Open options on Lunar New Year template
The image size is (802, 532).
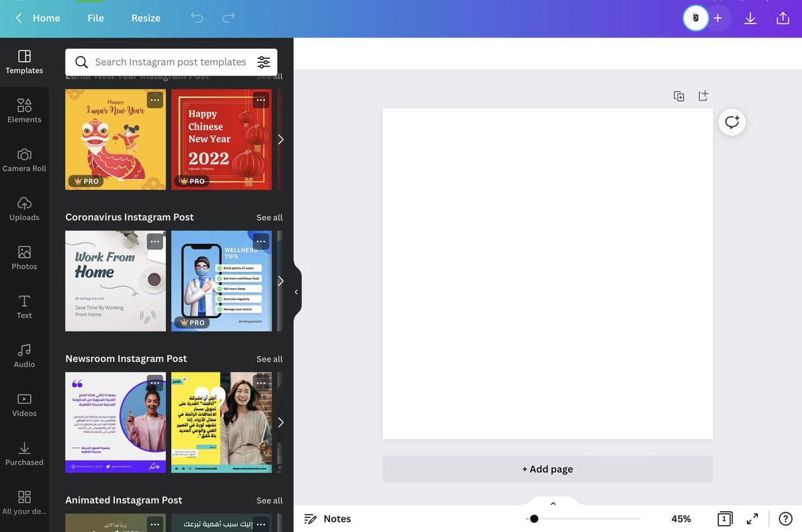click(x=155, y=100)
